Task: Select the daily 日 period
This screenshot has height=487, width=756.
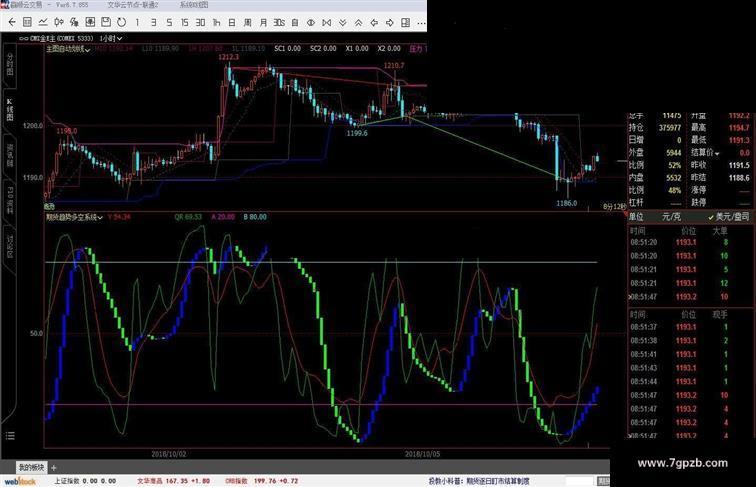Action: tap(232, 22)
